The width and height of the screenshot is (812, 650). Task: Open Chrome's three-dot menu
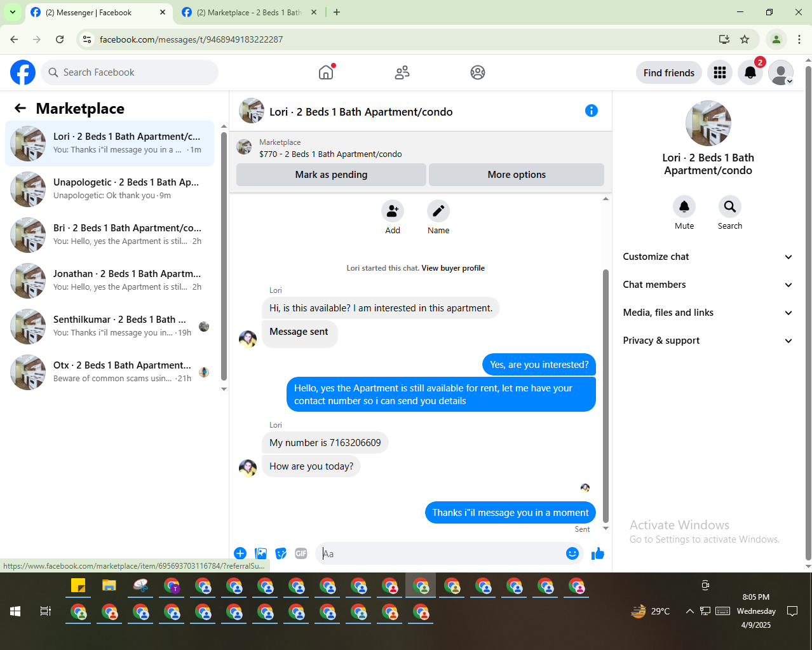coord(799,39)
